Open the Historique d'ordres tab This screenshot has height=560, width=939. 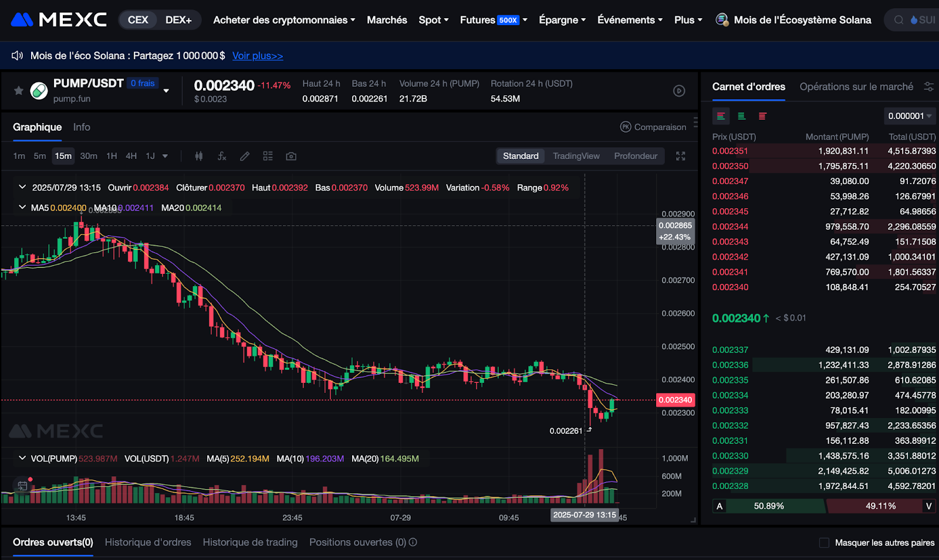point(148,542)
